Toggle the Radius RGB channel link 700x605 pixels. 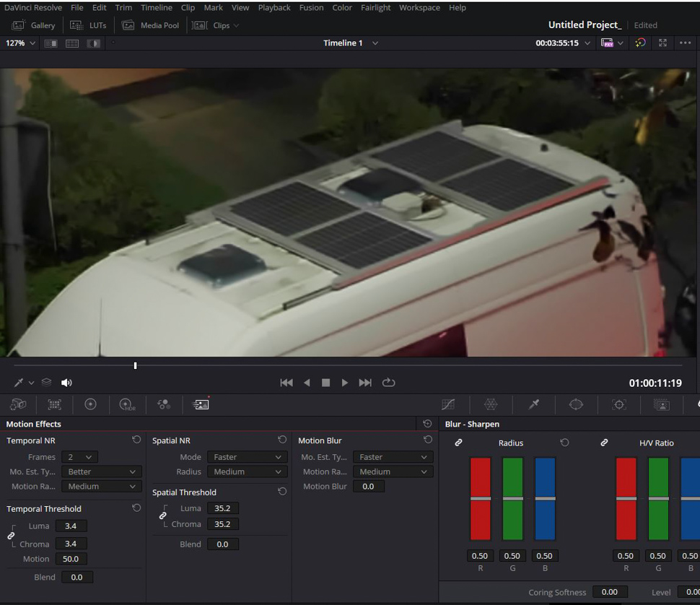pyautogui.click(x=458, y=443)
